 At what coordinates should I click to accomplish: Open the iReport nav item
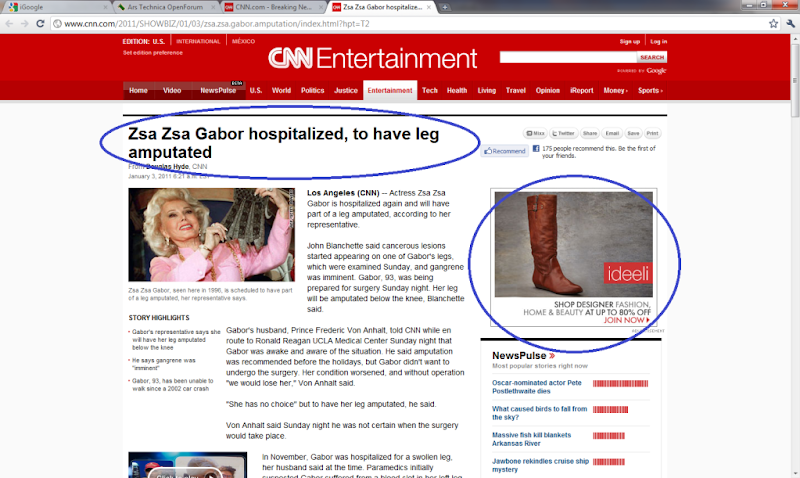pyautogui.click(x=582, y=90)
